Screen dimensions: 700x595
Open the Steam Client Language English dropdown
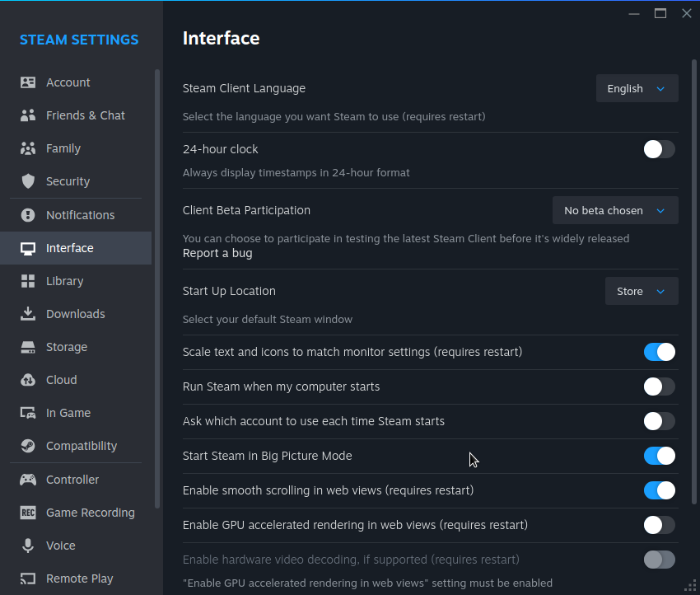637,88
